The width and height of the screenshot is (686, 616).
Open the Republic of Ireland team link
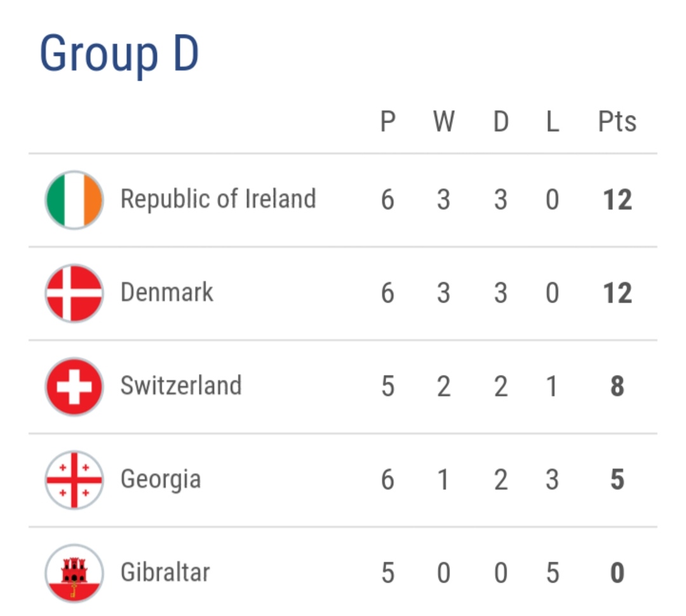[218, 199]
